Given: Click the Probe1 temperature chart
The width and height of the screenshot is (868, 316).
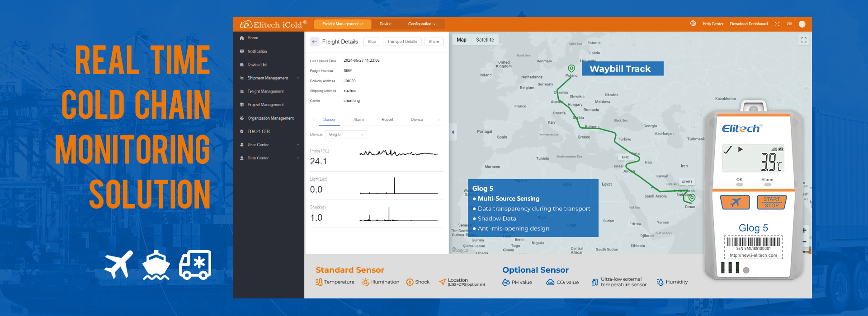Looking at the screenshot, I should 399,153.
